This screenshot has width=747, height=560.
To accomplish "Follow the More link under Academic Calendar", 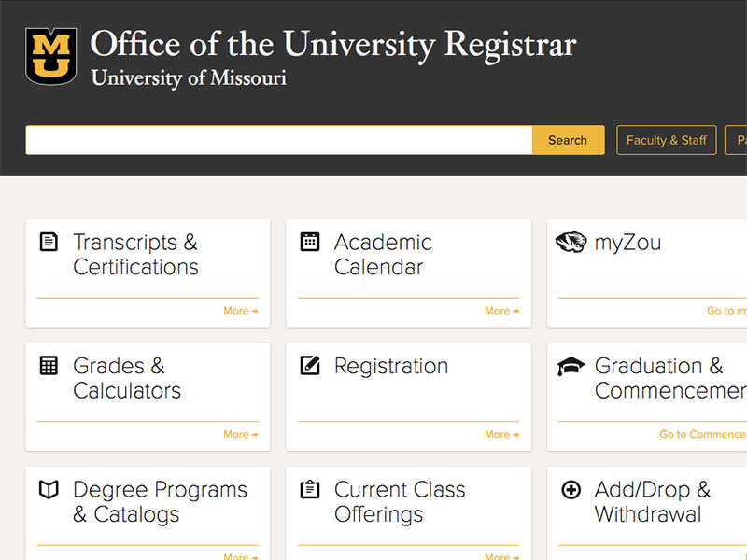I will tap(501, 311).
